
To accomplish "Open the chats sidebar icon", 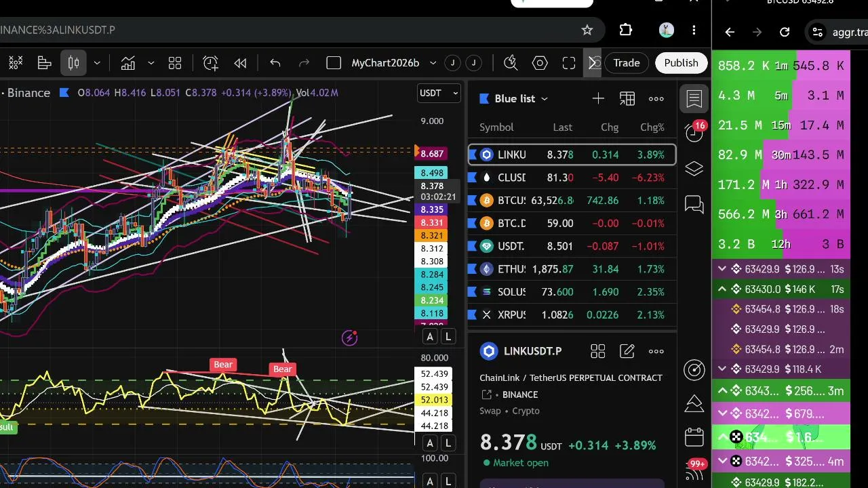I will tap(694, 204).
